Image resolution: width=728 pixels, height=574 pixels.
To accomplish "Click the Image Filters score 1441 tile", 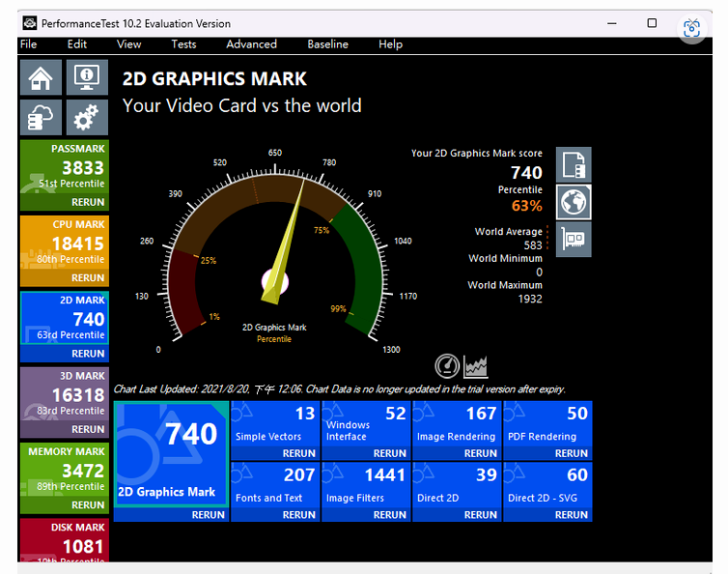I will click(366, 485).
